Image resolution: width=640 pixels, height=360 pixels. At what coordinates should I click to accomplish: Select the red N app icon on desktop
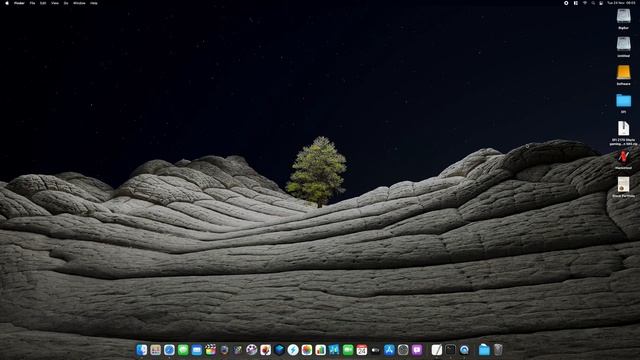(x=623, y=157)
